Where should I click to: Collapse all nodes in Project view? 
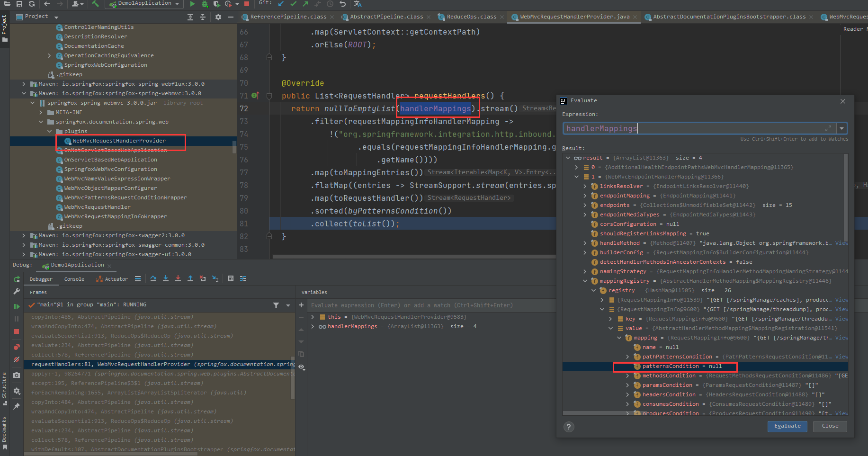[202, 16]
